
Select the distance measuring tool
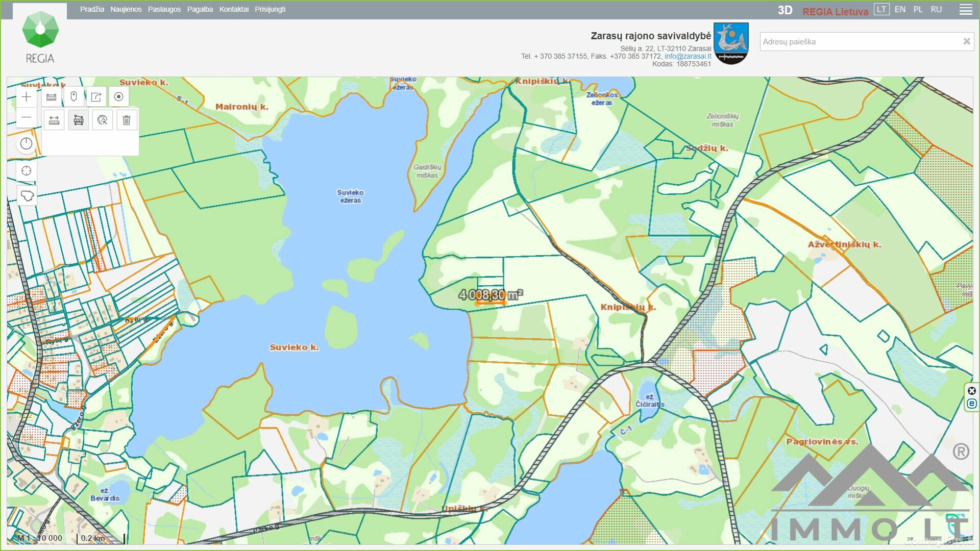click(x=54, y=120)
